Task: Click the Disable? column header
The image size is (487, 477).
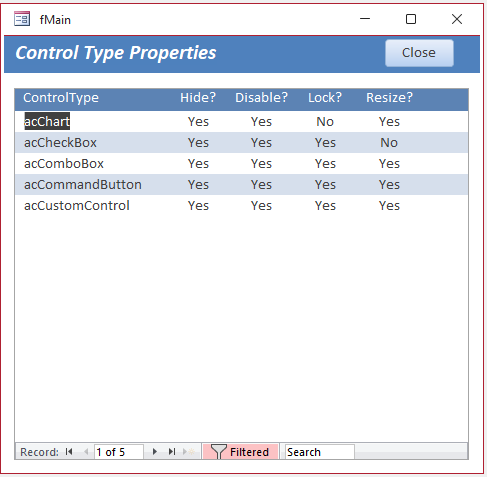Action: (x=261, y=98)
